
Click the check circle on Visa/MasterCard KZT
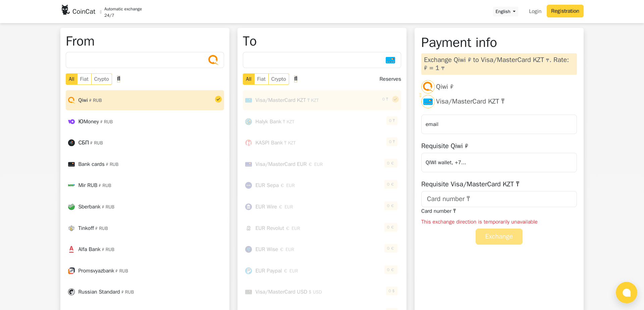click(395, 100)
